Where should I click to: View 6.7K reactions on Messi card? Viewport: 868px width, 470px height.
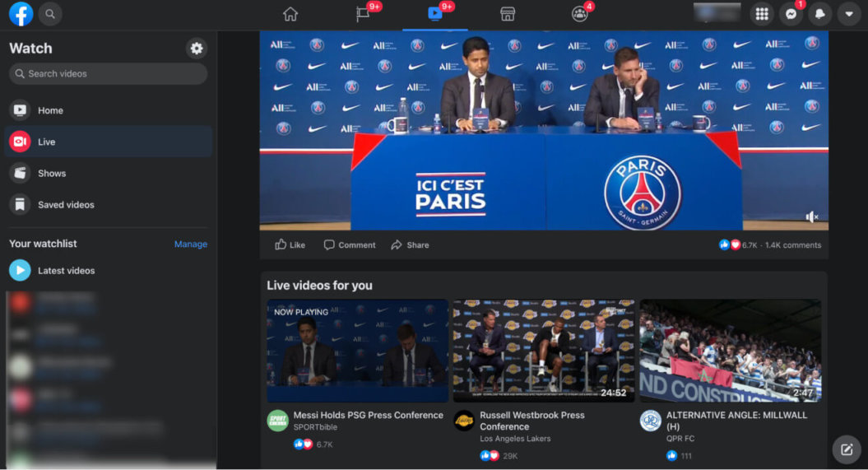click(313, 444)
